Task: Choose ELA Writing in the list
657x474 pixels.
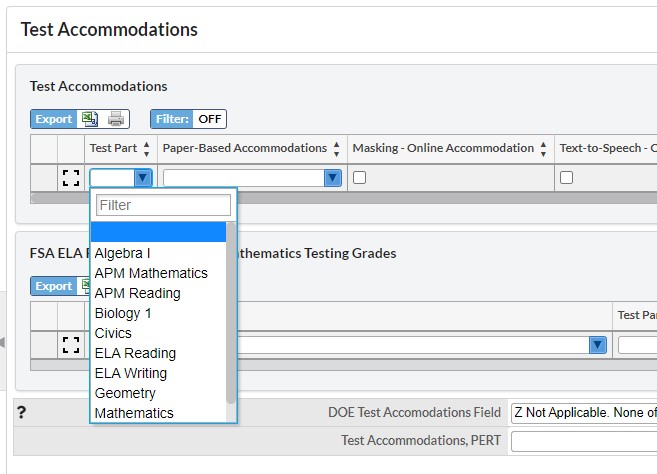Action: pyautogui.click(x=130, y=373)
